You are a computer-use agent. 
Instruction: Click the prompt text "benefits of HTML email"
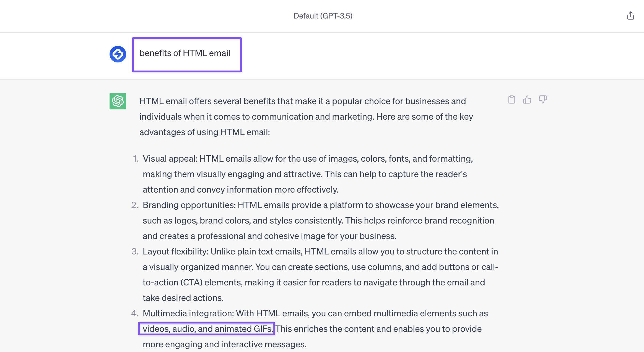click(185, 53)
